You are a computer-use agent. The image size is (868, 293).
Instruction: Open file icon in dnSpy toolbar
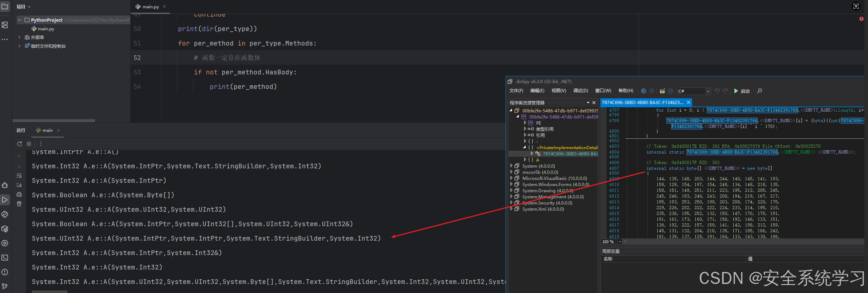(x=662, y=91)
